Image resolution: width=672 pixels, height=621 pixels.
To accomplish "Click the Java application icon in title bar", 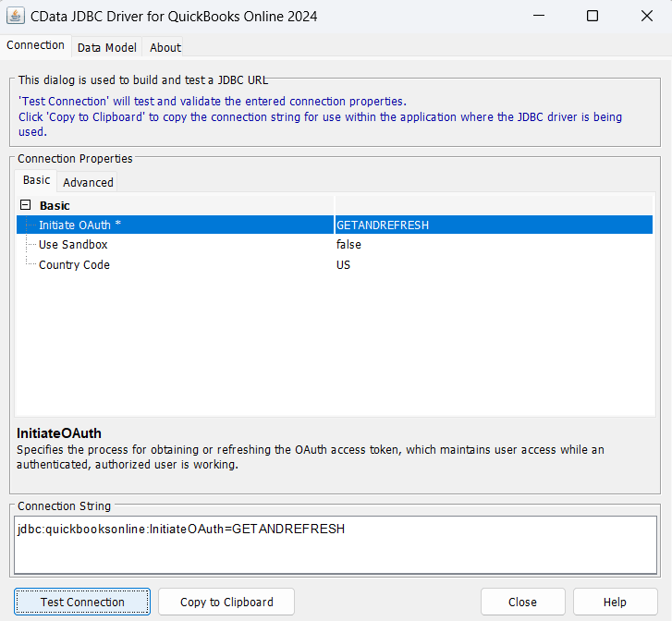I will point(16,16).
